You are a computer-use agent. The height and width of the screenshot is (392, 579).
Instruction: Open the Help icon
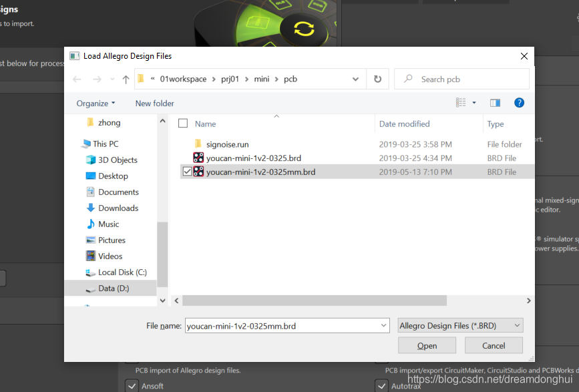519,103
